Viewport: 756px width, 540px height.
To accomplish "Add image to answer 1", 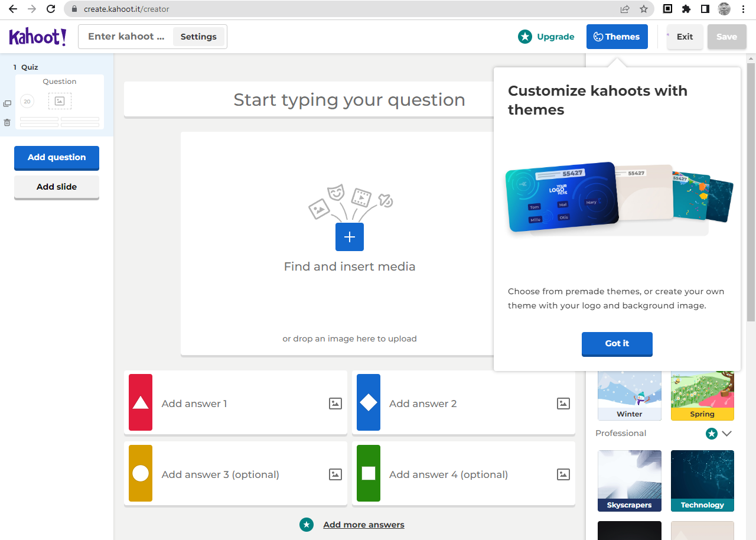I will (335, 404).
